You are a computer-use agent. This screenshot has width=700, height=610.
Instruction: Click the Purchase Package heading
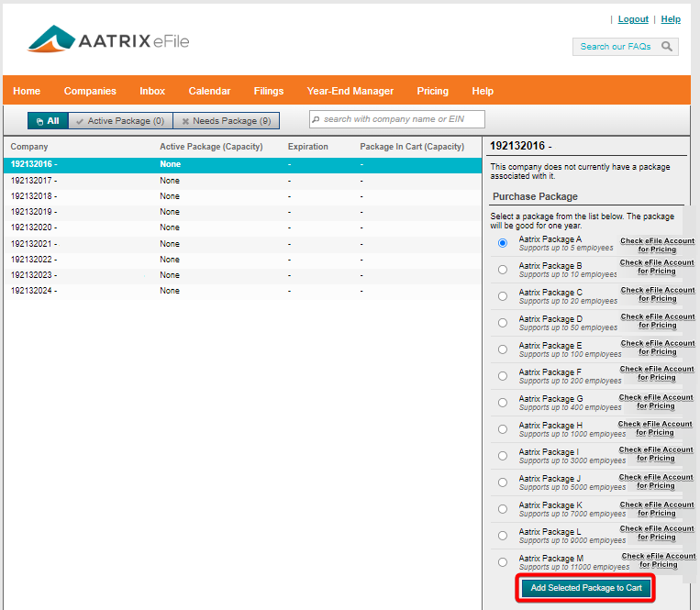(535, 197)
